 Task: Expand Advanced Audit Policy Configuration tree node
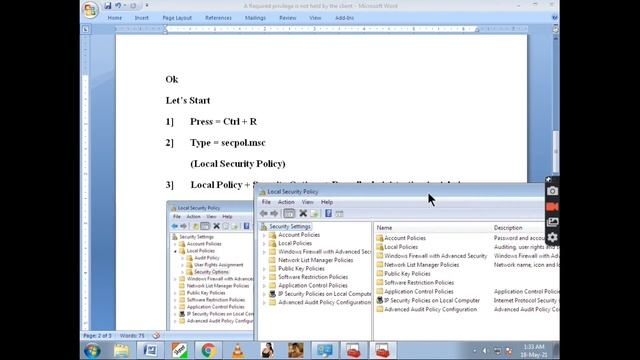tap(264, 302)
